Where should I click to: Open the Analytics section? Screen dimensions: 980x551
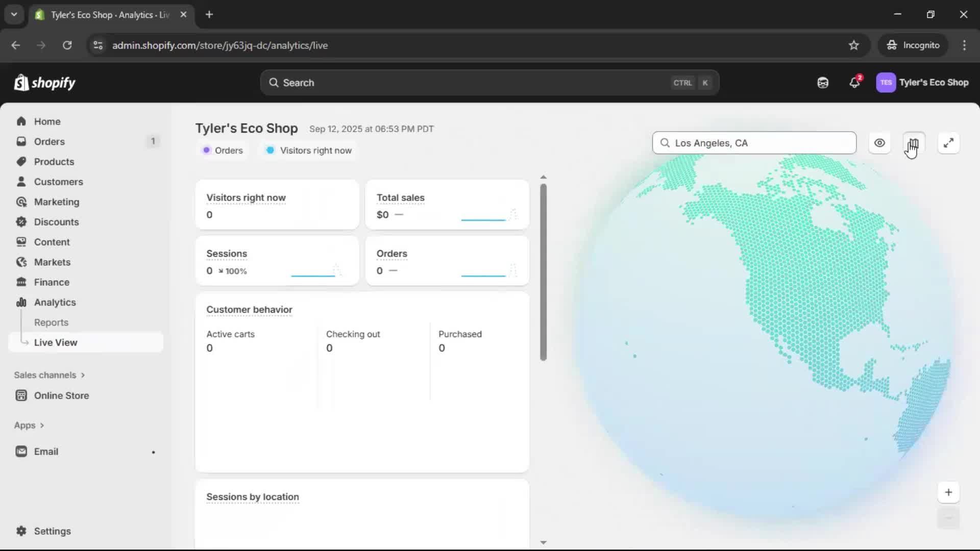tap(54, 302)
